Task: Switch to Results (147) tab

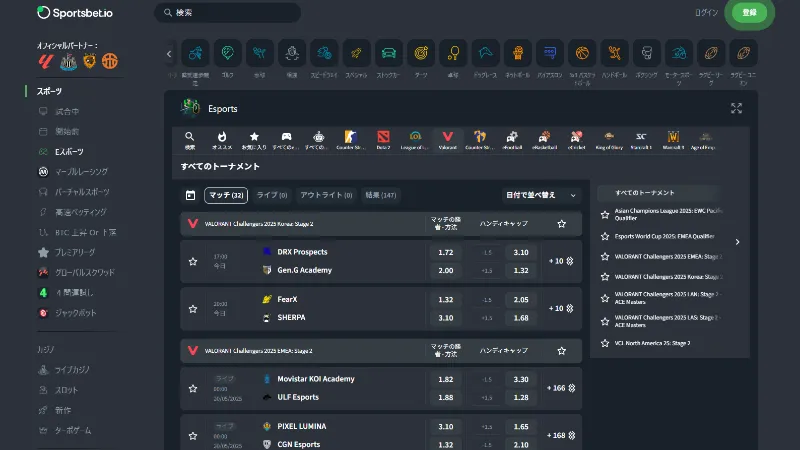Action: pyautogui.click(x=381, y=195)
